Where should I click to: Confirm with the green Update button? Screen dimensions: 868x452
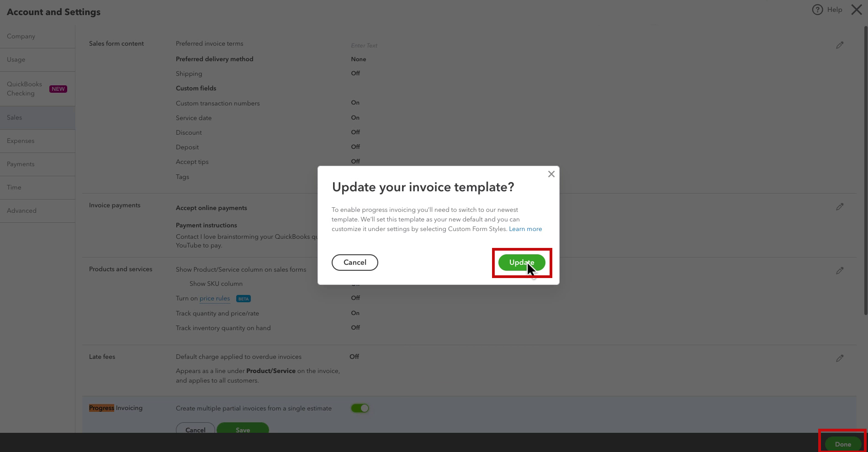coord(522,263)
